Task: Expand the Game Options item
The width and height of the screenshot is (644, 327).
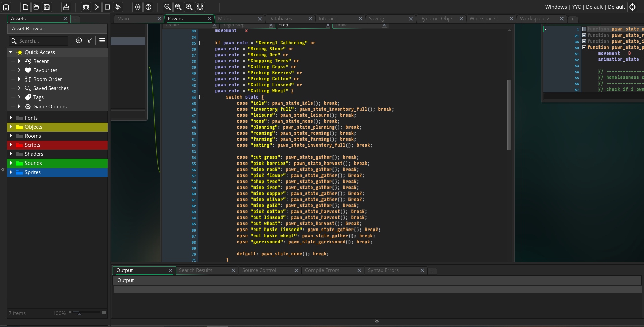Action: coord(19,106)
